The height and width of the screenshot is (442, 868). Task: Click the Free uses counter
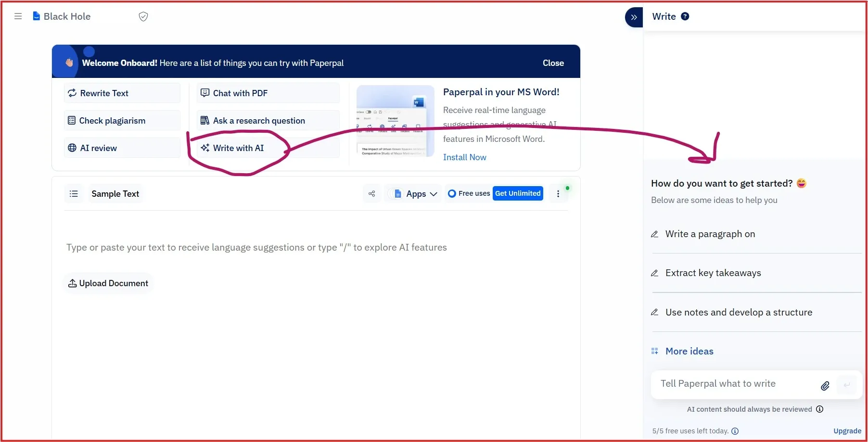tap(469, 193)
